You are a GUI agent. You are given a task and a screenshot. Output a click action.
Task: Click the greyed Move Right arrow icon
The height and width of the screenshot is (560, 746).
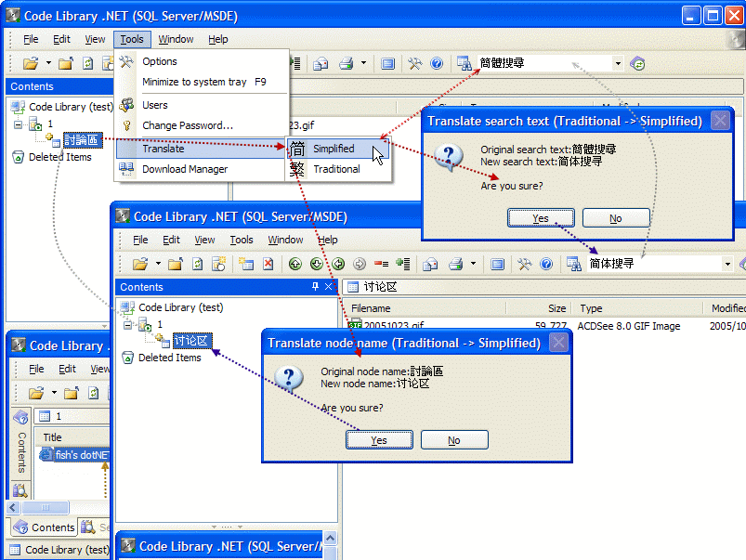tap(360, 264)
